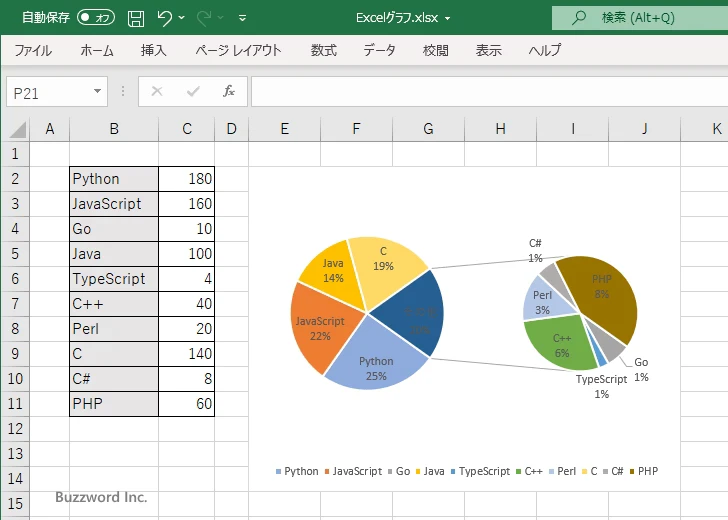Click the formula bar Enter checkmark icon
Screen dimensions: 728x520
pyautogui.click(x=193, y=91)
